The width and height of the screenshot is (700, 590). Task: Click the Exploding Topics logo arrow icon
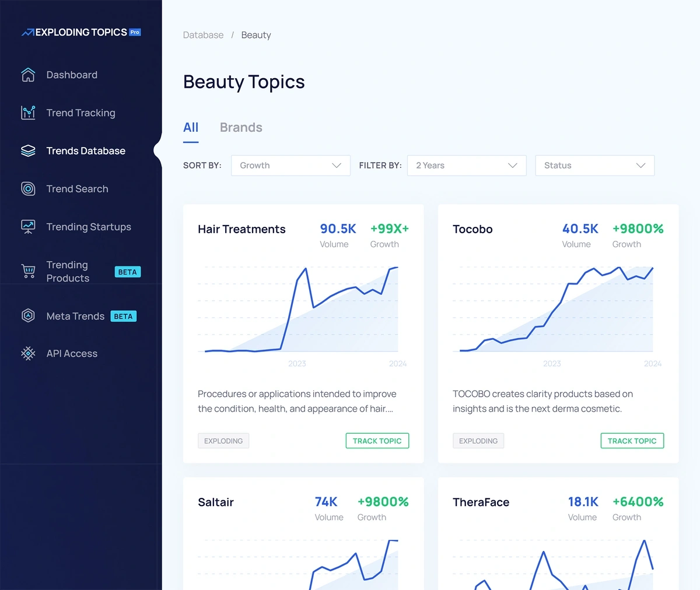tap(27, 33)
